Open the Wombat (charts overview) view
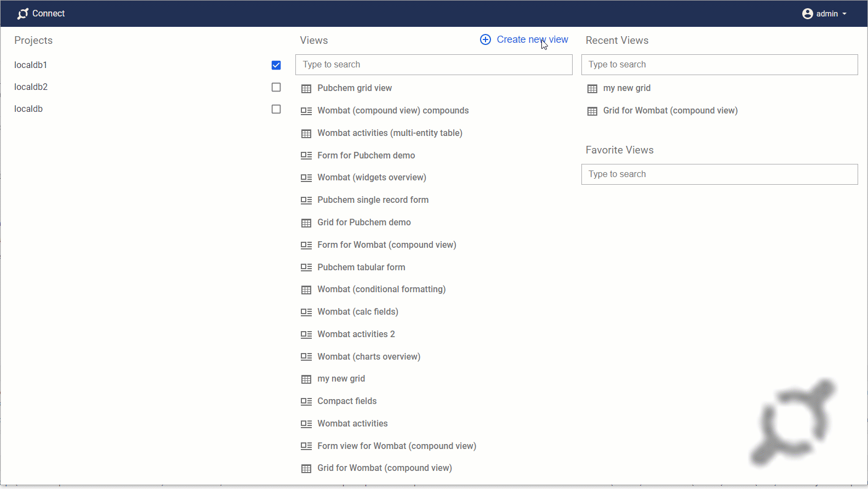Image resolution: width=868 pixels, height=489 pixels. click(x=369, y=357)
